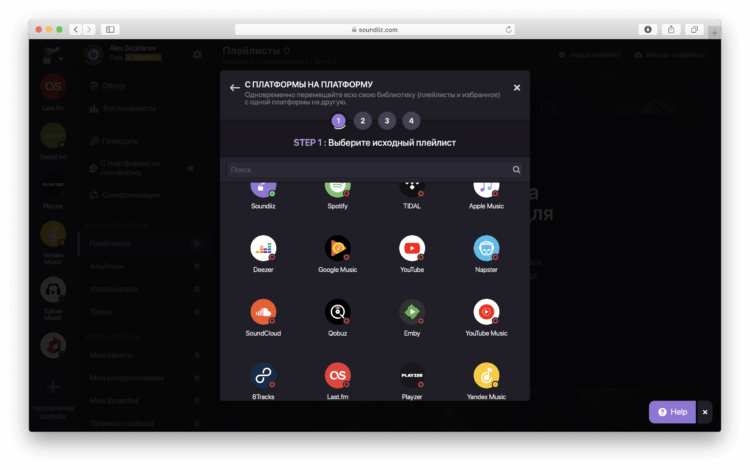Open Треки library section
The image size is (750, 470).
coord(143,311)
